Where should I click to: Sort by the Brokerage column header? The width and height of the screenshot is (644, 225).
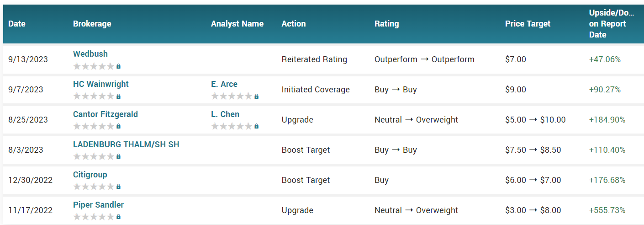point(92,24)
